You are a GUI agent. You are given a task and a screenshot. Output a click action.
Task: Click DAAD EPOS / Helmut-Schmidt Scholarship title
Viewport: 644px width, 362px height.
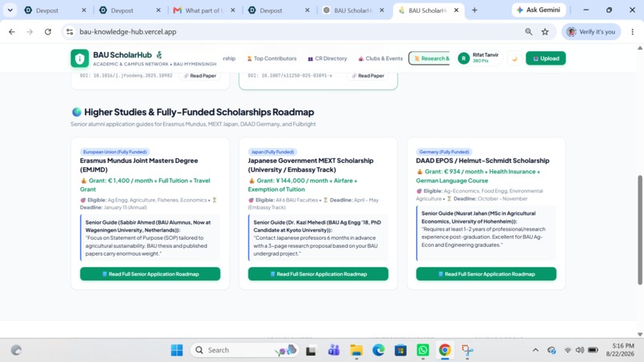tap(483, 161)
